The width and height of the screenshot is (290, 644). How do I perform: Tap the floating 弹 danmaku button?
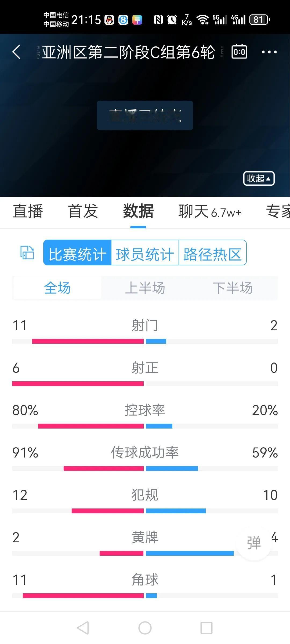coord(254,543)
